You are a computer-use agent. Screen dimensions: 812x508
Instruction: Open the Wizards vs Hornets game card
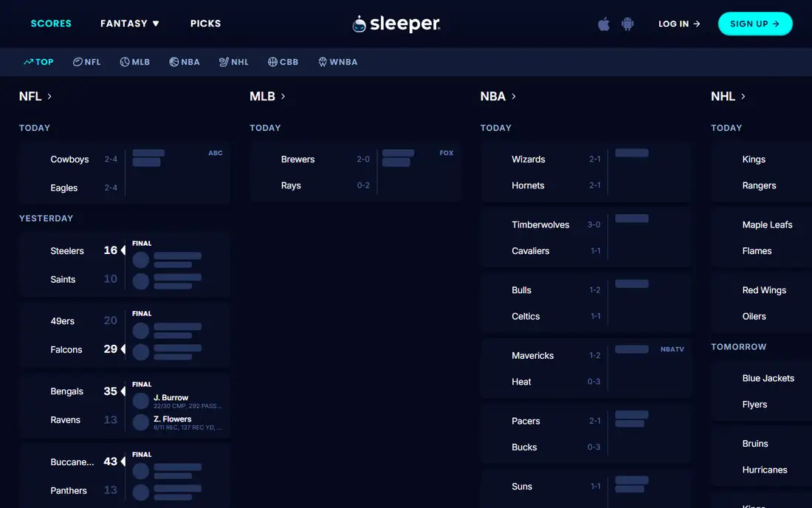585,171
